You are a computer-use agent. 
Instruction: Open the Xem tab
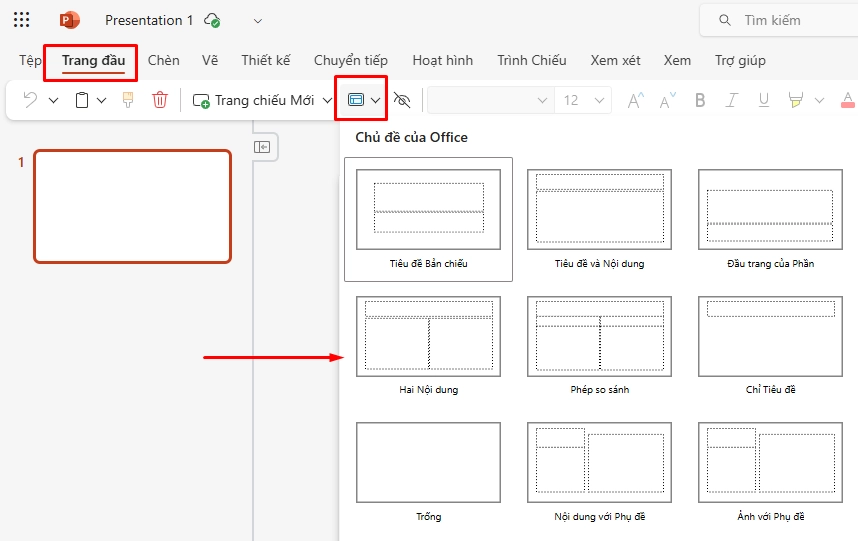(x=677, y=60)
